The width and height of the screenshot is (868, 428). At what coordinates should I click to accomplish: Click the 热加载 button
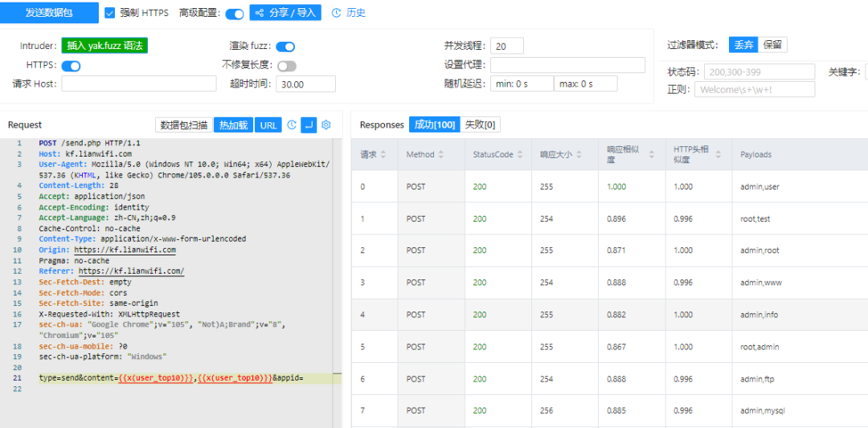tap(234, 125)
